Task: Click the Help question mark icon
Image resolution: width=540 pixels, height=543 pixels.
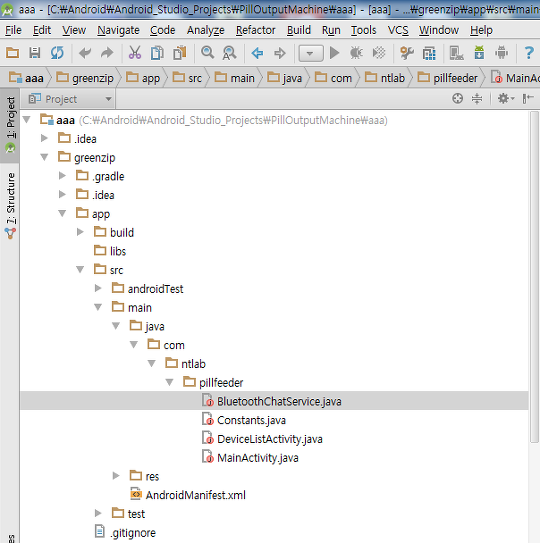Action: (529, 53)
